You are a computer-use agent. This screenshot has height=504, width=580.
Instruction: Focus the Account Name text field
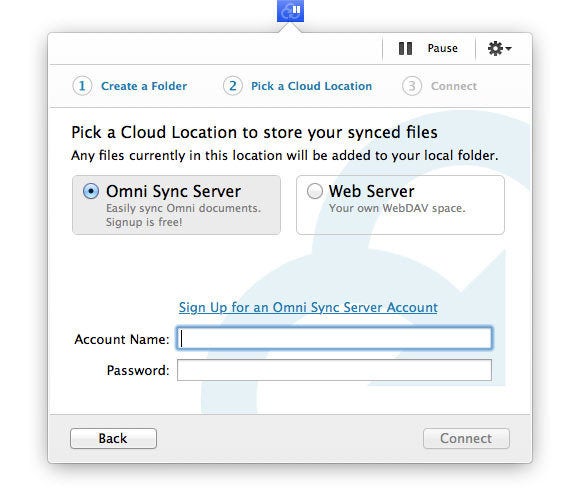334,338
